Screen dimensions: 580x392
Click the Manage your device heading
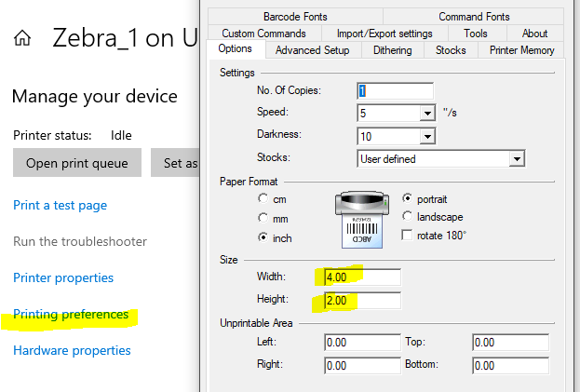[x=95, y=97]
